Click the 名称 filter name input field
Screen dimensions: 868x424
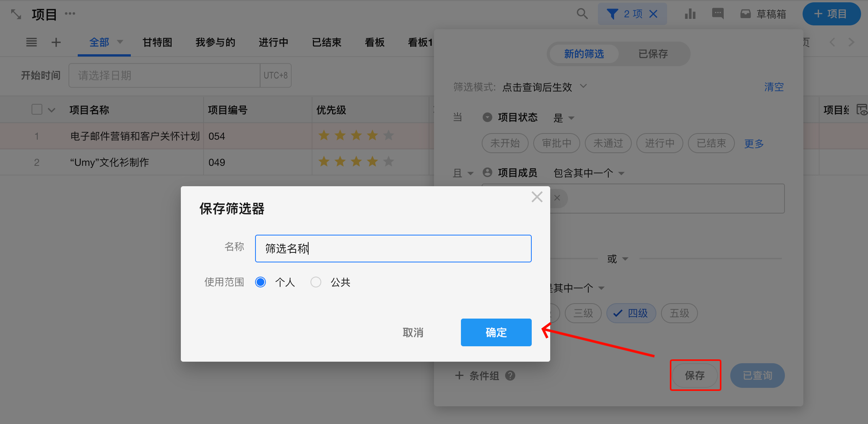click(393, 249)
